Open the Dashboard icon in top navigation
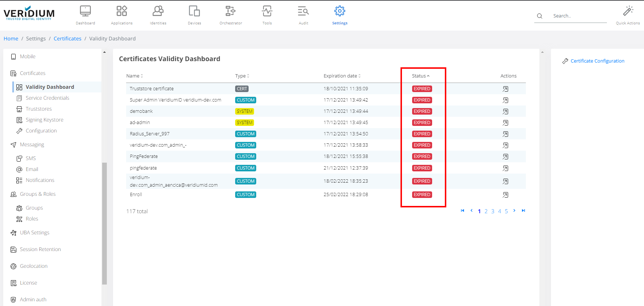This screenshot has height=306, width=644. [x=85, y=12]
